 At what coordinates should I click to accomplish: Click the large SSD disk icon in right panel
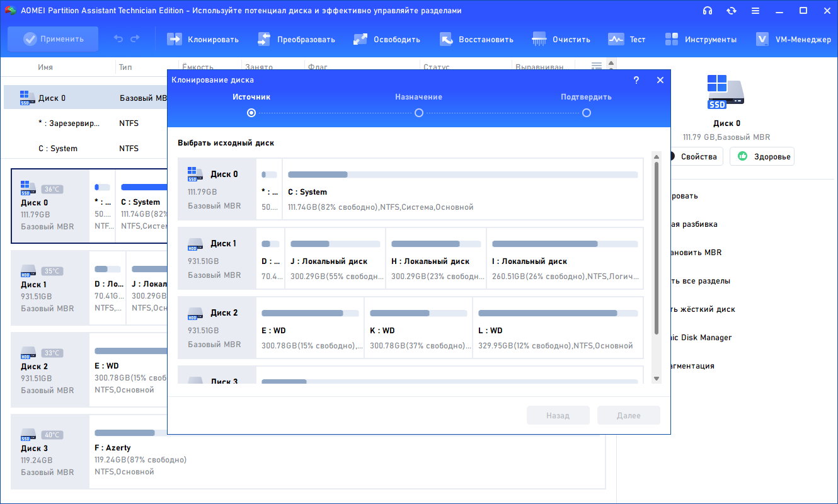point(726,93)
